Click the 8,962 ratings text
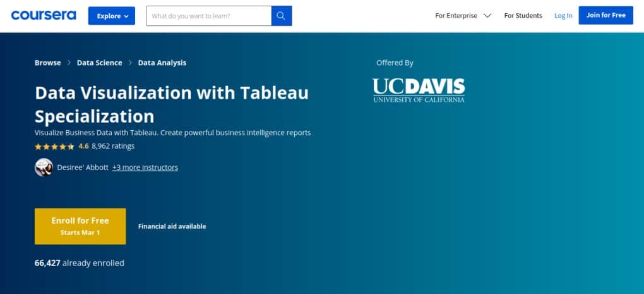The width and height of the screenshot is (644, 294). tap(113, 146)
